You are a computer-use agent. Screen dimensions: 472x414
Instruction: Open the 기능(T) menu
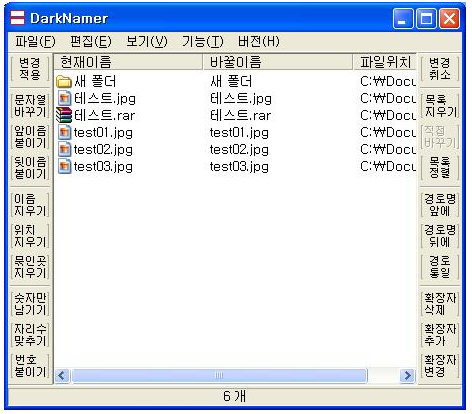tap(202, 42)
